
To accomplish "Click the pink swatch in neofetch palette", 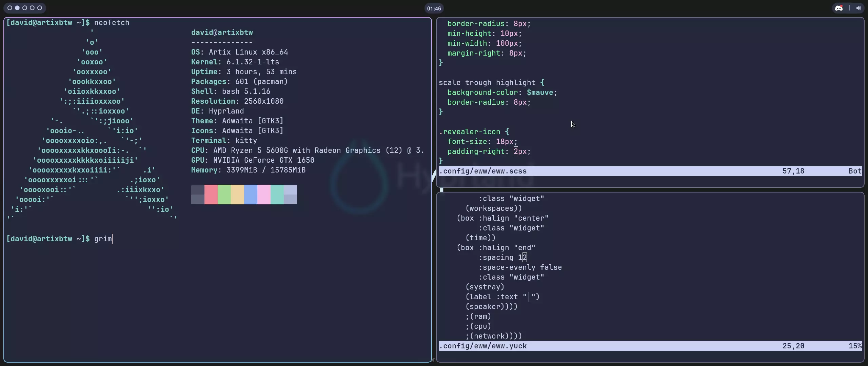I will (264, 195).
